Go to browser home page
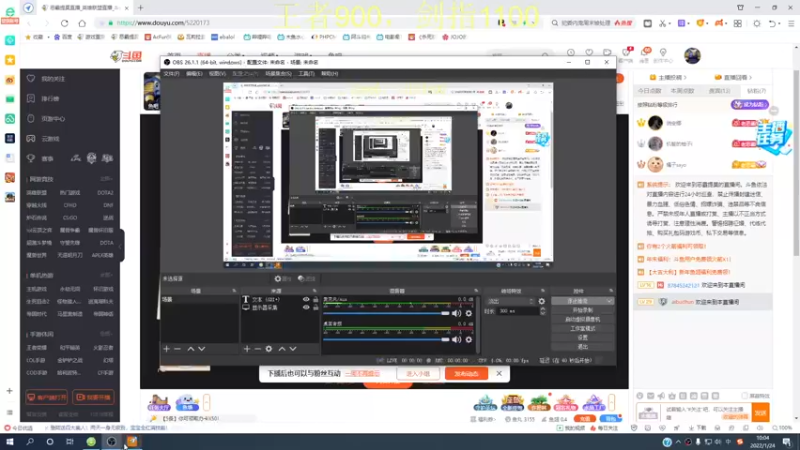This screenshot has width=800, height=450. 82,23
